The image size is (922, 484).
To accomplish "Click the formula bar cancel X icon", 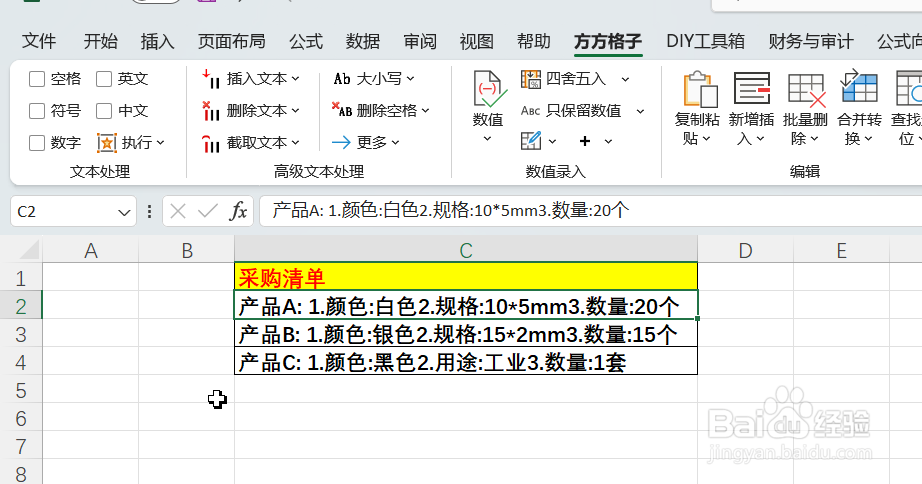I will (178, 211).
